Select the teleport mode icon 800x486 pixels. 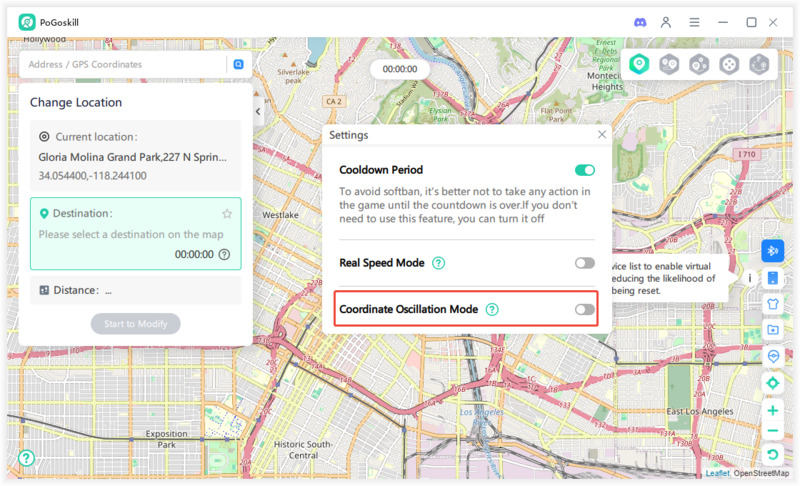coord(639,64)
